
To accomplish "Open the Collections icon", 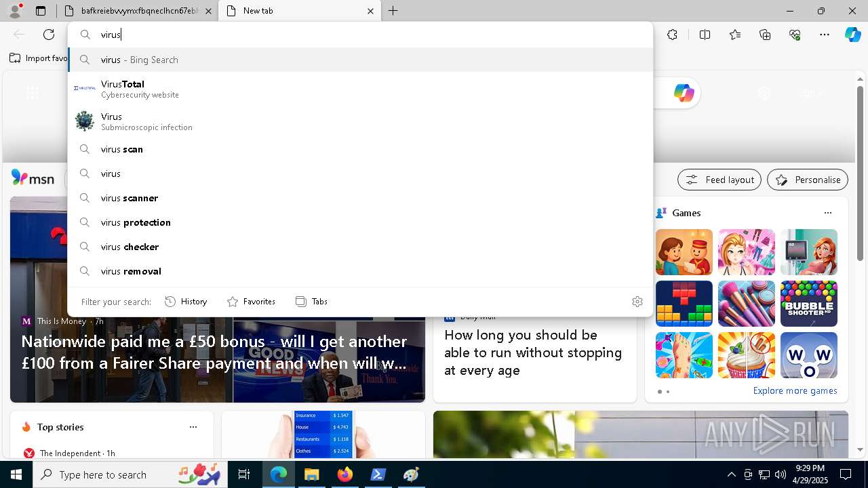I will [x=765, y=35].
